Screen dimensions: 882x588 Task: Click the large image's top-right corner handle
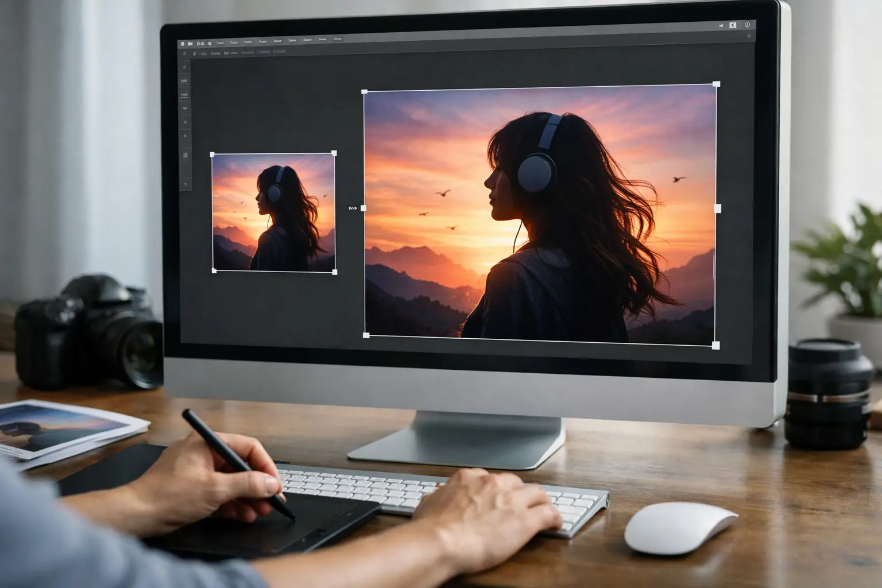click(x=716, y=84)
